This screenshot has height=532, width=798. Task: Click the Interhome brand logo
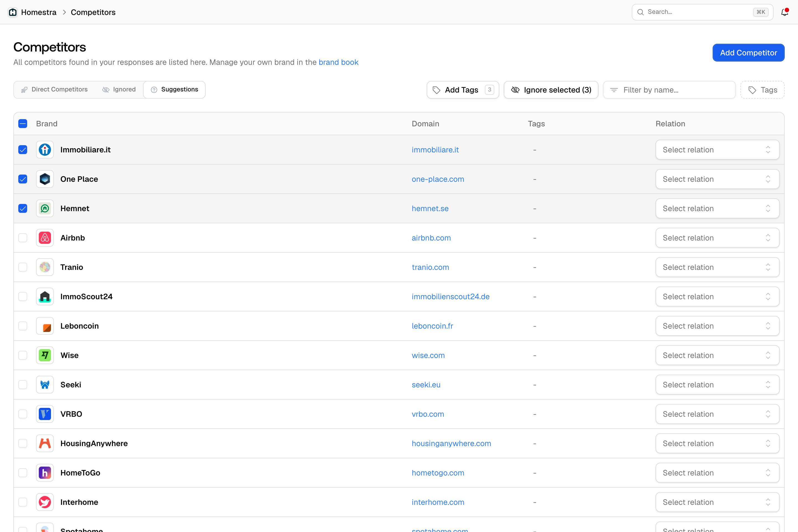pyautogui.click(x=45, y=502)
